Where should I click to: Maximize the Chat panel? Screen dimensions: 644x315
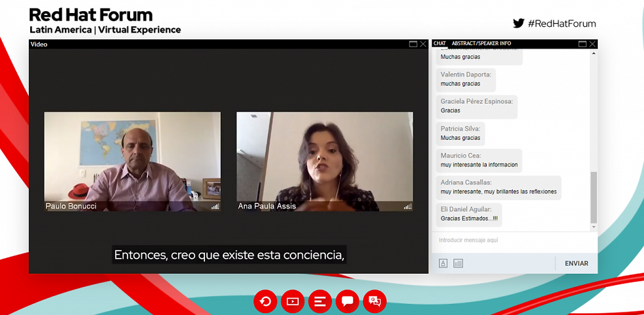[x=582, y=44]
